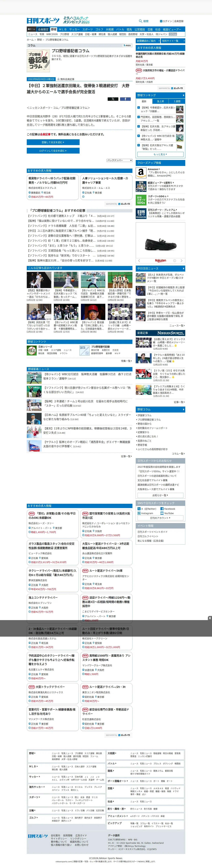Open the コラム sub-navigation item
The image size is (212, 868).
click(x=173, y=34)
